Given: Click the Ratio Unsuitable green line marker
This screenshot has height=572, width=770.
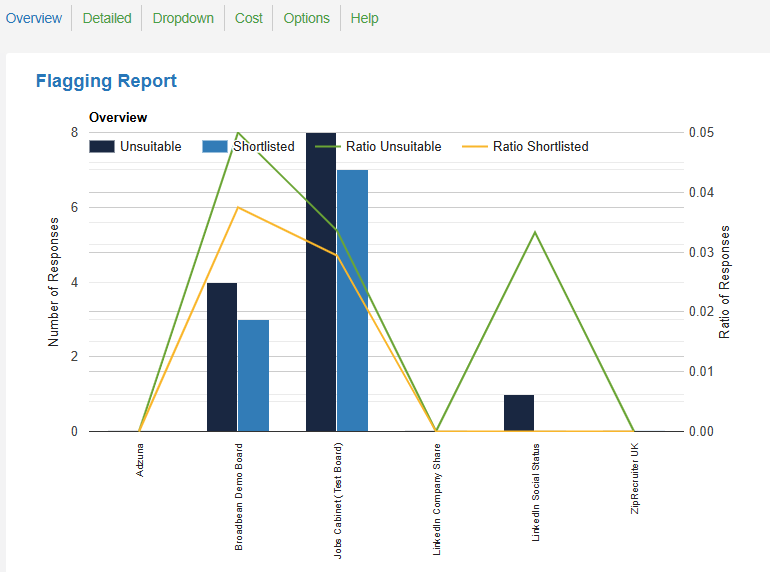Looking at the screenshot, I should tap(328, 146).
